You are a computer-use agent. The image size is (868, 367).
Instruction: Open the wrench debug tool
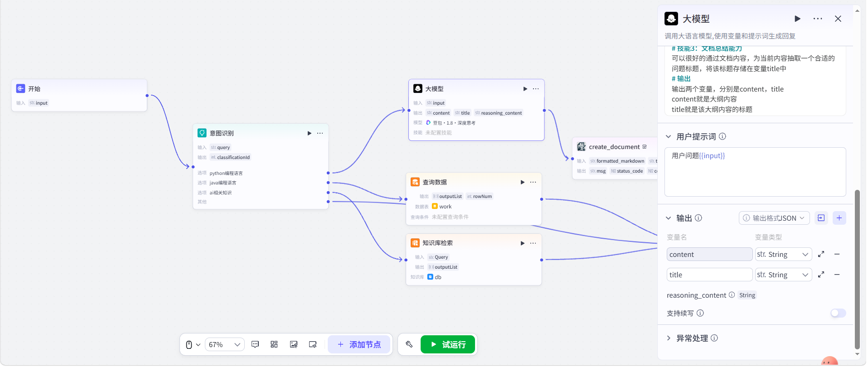[x=409, y=344]
